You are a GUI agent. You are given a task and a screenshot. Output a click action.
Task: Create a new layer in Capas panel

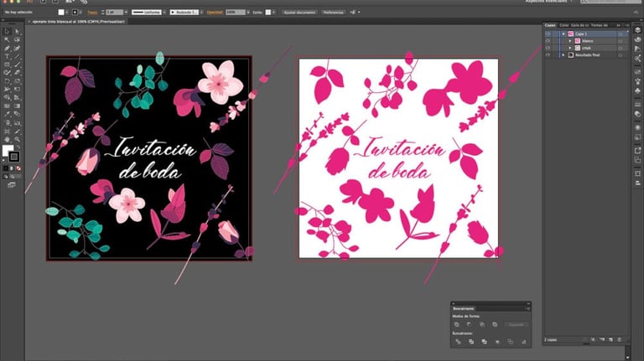[610, 339]
